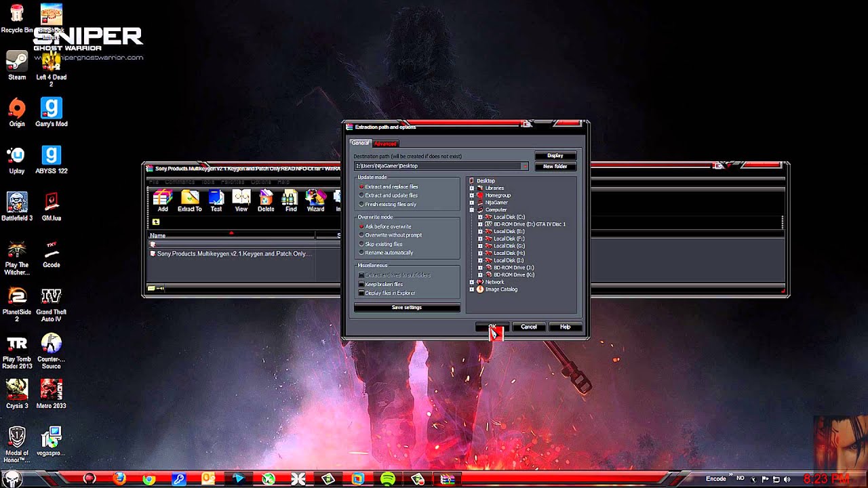The width and height of the screenshot is (868, 488).
Task: Open the destination path dropdown arrow
Action: click(524, 166)
